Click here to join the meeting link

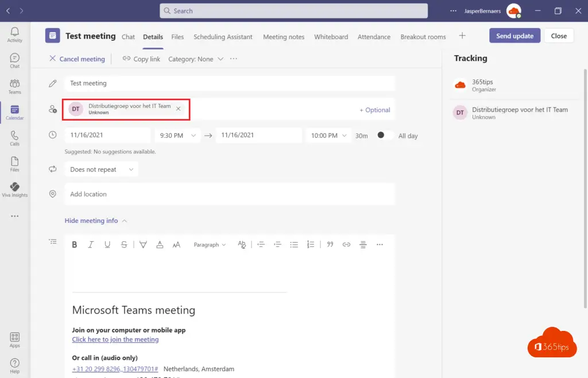point(115,340)
